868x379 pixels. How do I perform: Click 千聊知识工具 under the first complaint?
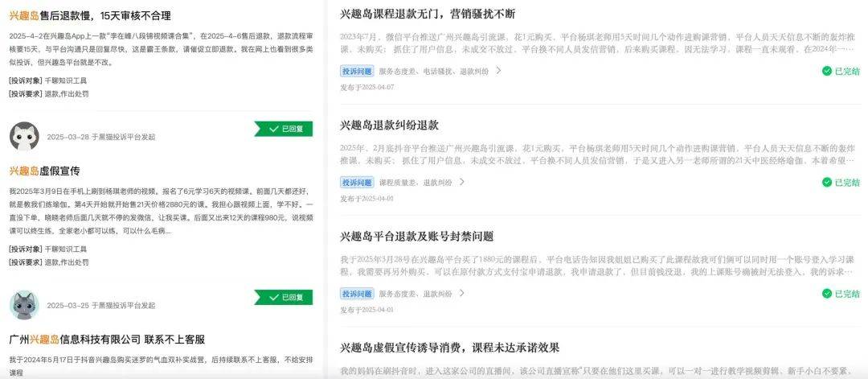[x=66, y=81]
